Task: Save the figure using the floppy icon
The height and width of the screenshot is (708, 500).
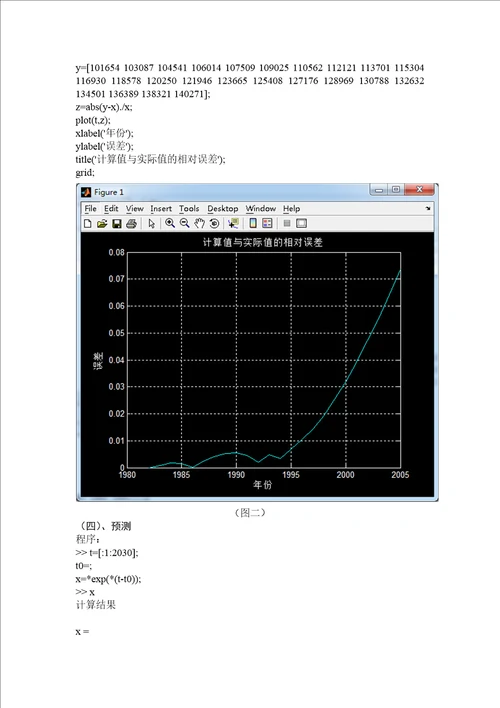Action: [x=117, y=224]
